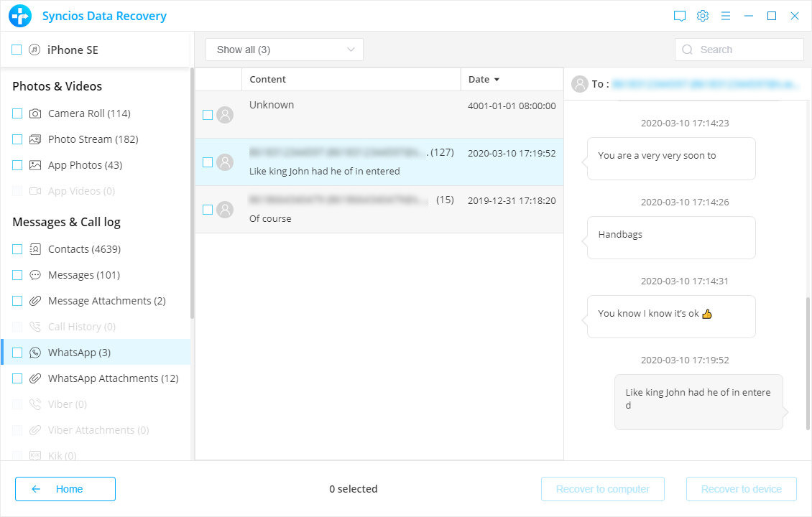The width and height of the screenshot is (812, 517).
Task: Tick the Unknown conversation row checkbox
Action: 208,115
